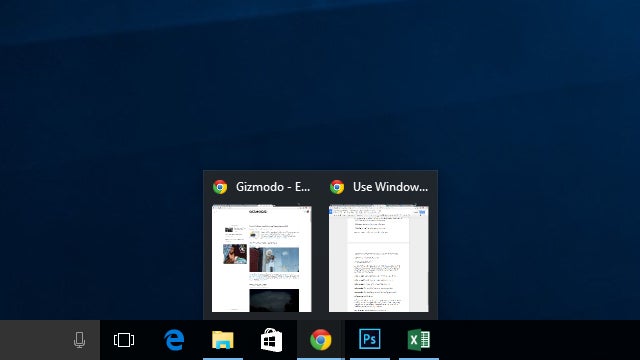Click the Chrome icon on the taskbar
The height and width of the screenshot is (360, 640).
(x=320, y=340)
